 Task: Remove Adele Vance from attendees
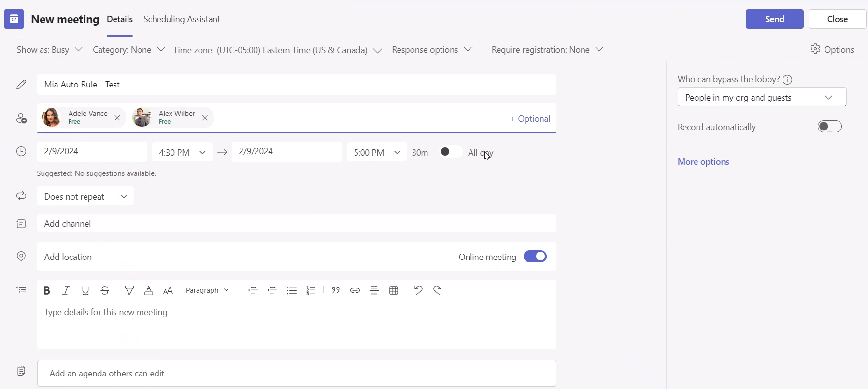click(x=117, y=118)
